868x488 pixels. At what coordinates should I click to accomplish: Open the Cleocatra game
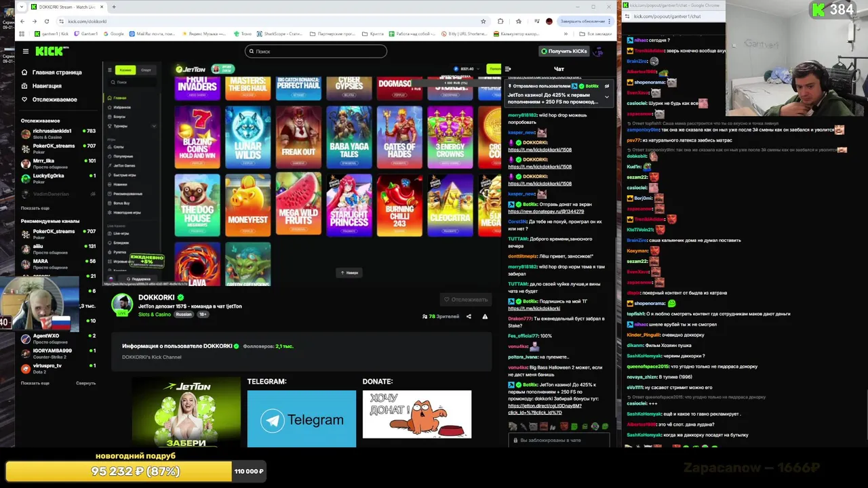point(450,205)
